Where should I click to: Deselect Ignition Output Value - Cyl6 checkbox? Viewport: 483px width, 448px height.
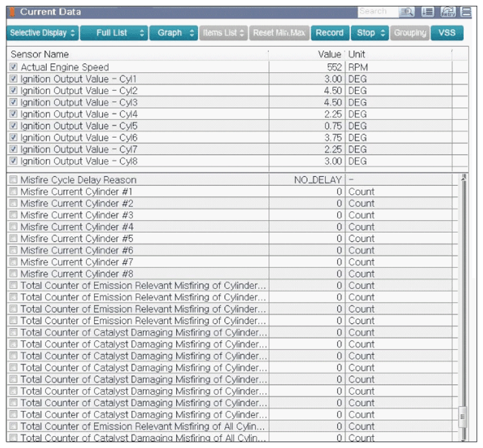(x=13, y=137)
